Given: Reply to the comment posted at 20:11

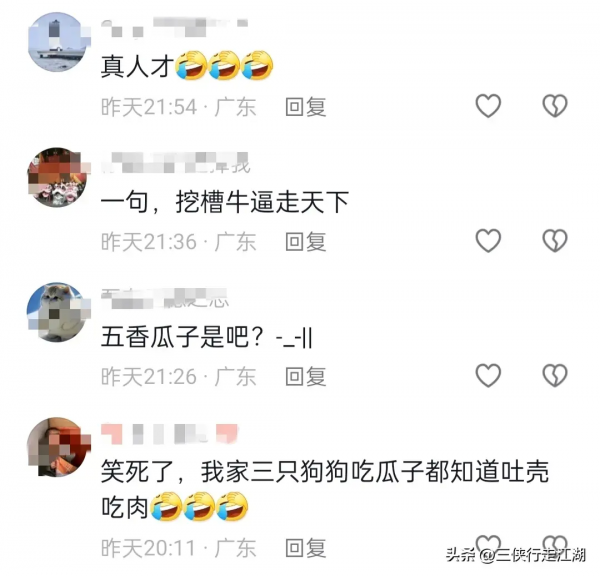Looking at the screenshot, I should coord(305,548).
